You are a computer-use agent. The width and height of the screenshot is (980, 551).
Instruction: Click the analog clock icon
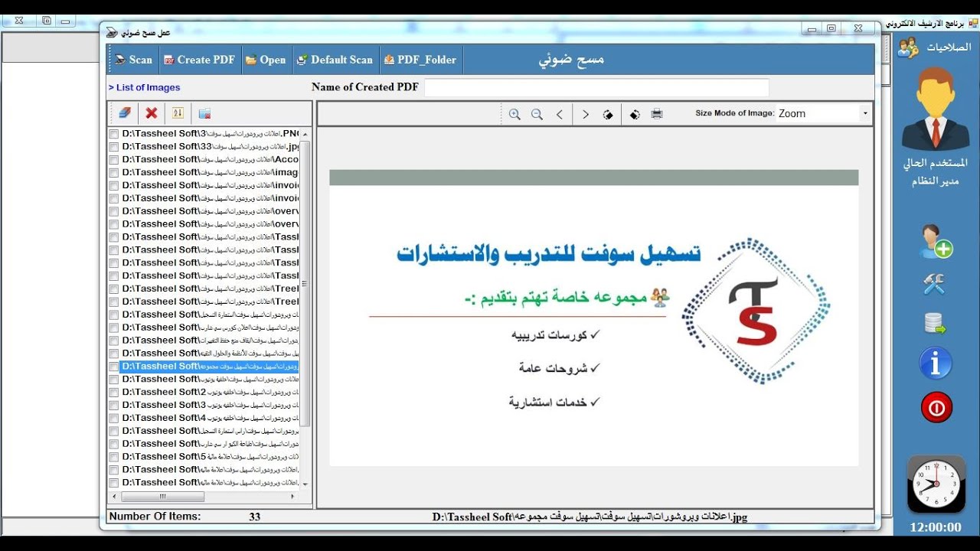tap(936, 484)
